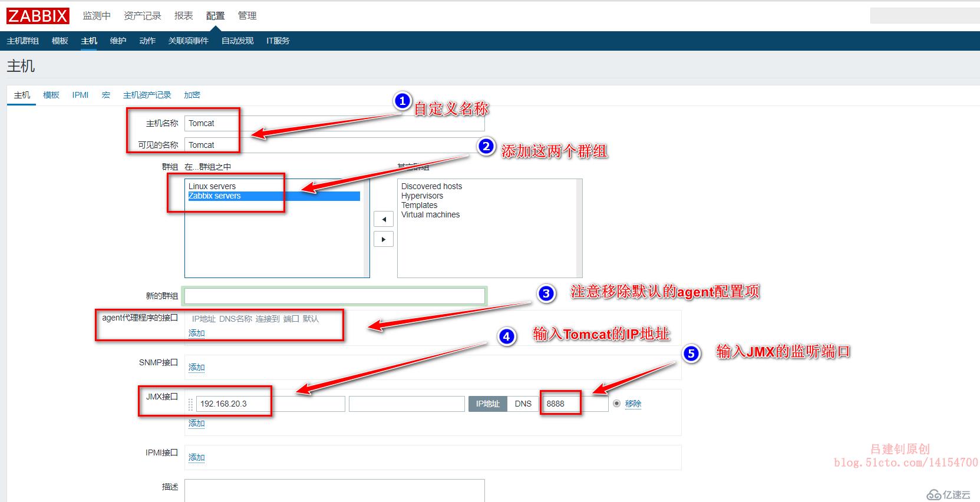This screenshot has height=502, width=980.
Task: Focus the JMX IP address field
Action: (270, 404)
